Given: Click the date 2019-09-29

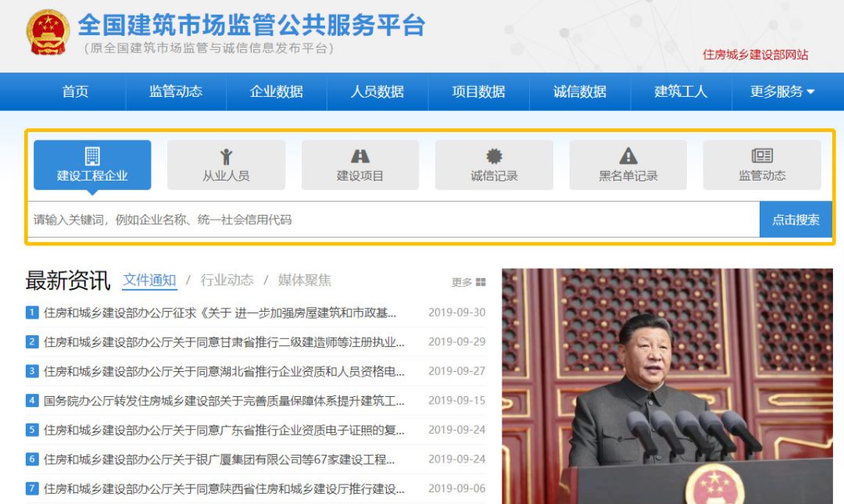Looking at the screenshot, I should 456,342.
